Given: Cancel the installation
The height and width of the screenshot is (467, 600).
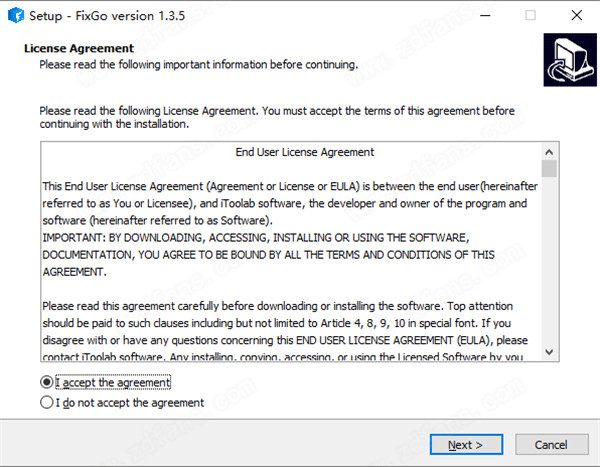Looking at the screenshot, I should (x=551, y=444).
